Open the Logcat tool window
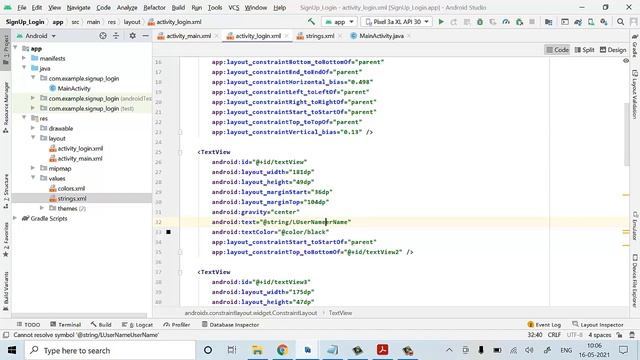This screenshot has height=360, width=640. 137,324
